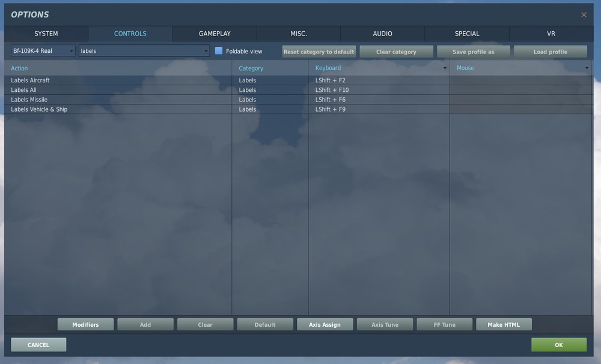Close the Options dialog with the X
This screenshot has height=364, width=601.
[x=584, y=14]
